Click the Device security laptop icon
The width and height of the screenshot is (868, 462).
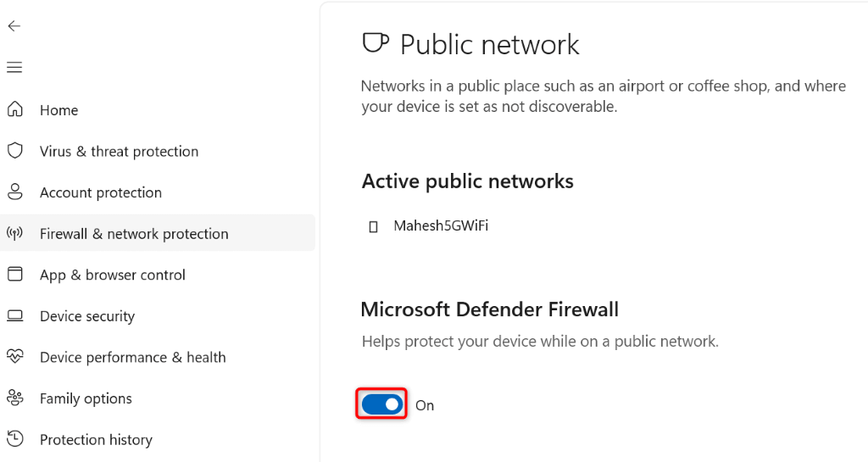click(x=14, y=316)
